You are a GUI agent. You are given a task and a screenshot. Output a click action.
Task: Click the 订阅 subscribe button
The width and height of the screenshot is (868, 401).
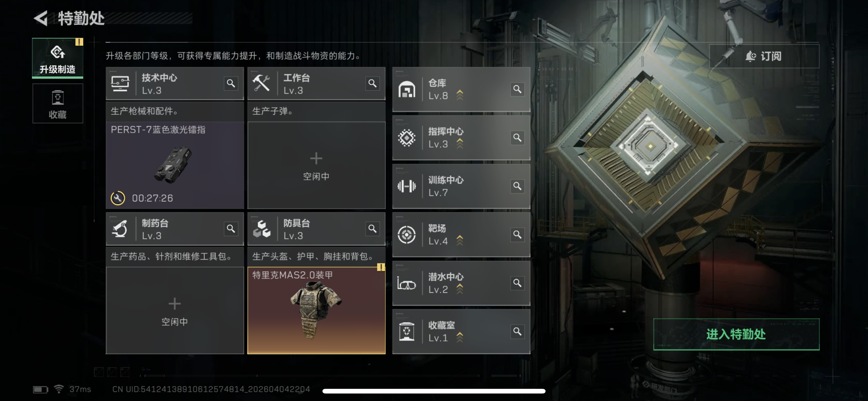[764, 56]
